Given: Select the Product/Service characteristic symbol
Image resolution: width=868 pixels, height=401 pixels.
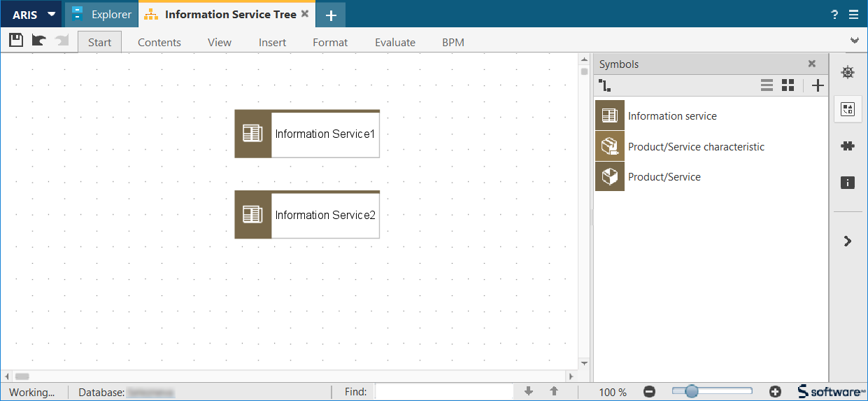Looking at the screenshot, I should click(695, 147).
